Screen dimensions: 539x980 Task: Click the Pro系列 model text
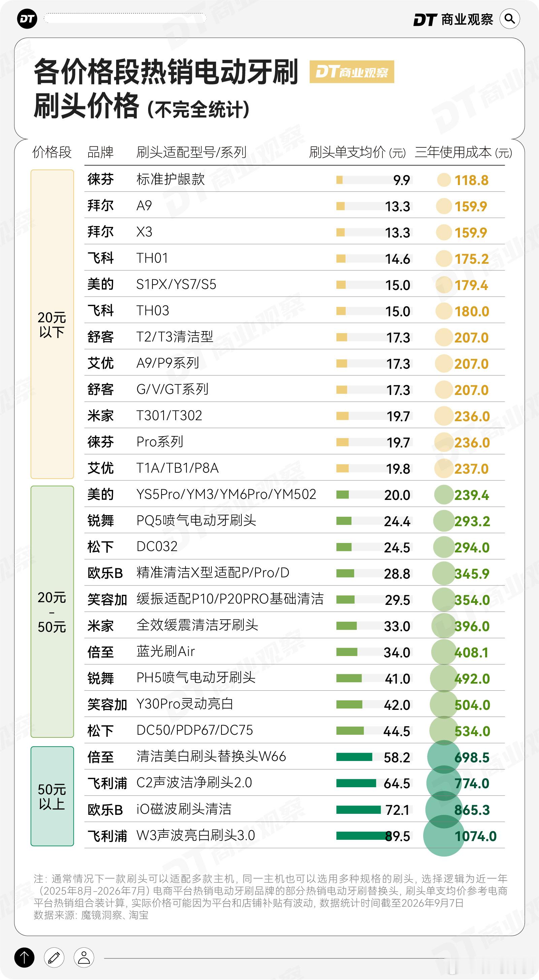(x=160, y=442)
